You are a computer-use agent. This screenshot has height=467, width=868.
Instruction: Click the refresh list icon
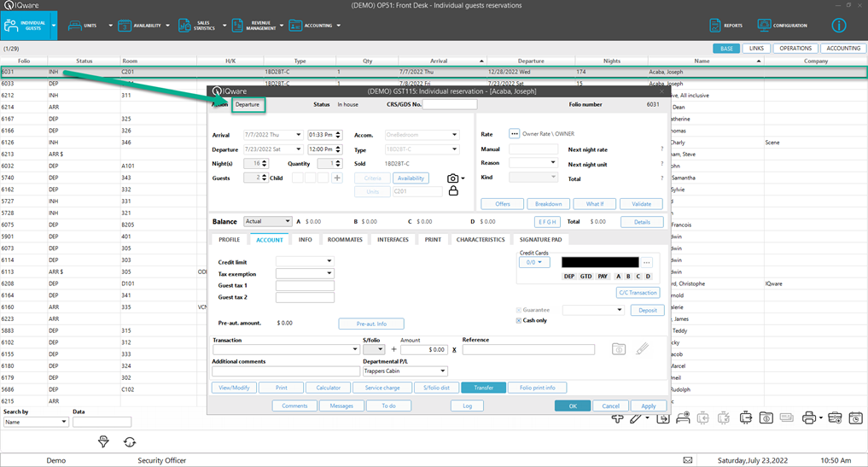130,442
